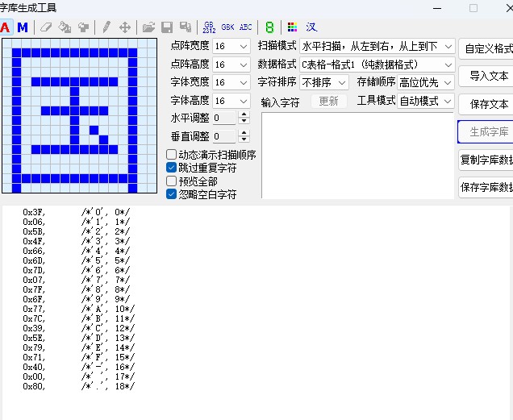Click the floppy disk save icon
Screen dimensions: 513x420
(167, 27)
